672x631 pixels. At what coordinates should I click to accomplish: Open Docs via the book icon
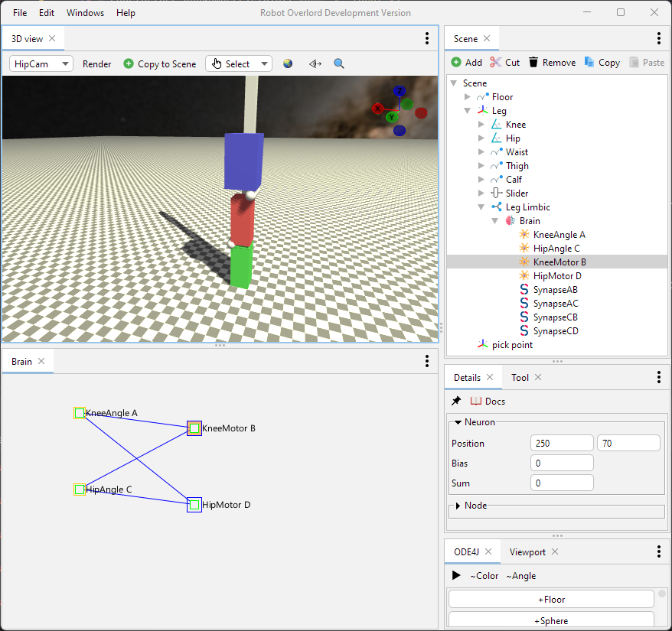476,401
